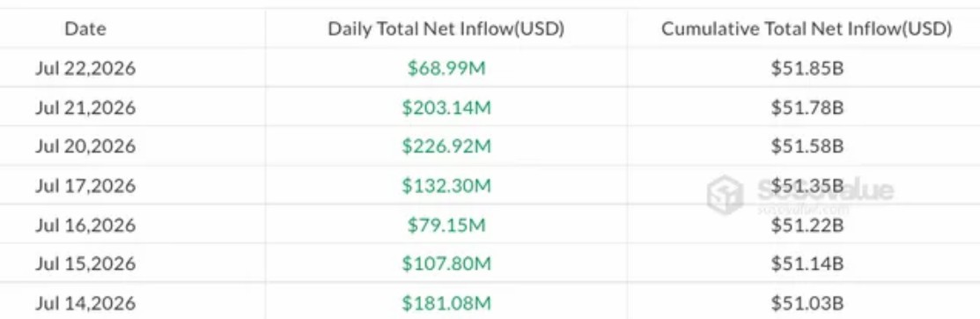The height and width of the screenshot is (319, 980).
Task: Click the SoSoValue watermark logo icon
Action: pyautogui.click(x=726, y=195)
